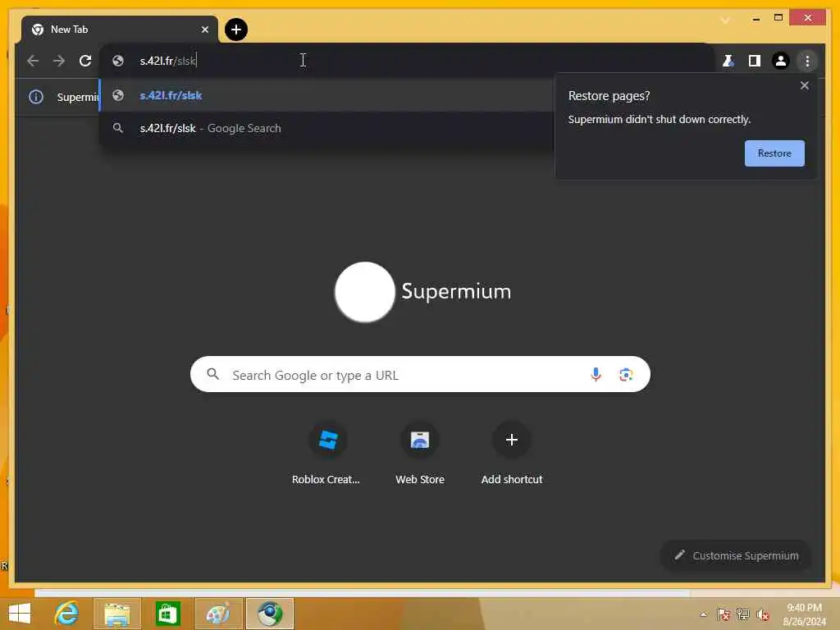Dismiss the Restore pages popup
The height and width of the screenshot is (630, 840).
[x=804, y=85]
